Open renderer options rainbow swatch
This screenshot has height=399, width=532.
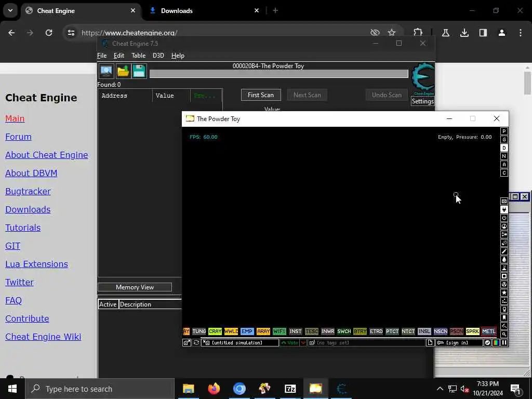coord(496,343)
